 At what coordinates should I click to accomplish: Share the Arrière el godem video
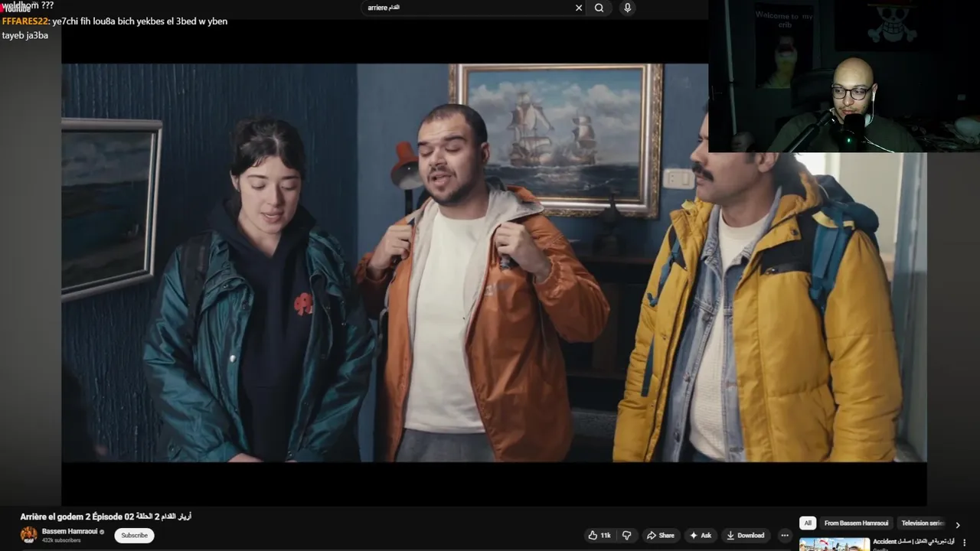click(x=661, y=536)
